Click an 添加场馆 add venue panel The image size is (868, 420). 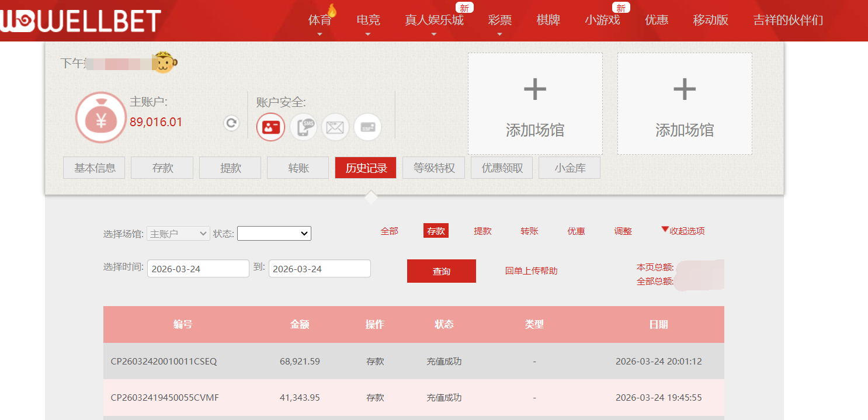534,103
